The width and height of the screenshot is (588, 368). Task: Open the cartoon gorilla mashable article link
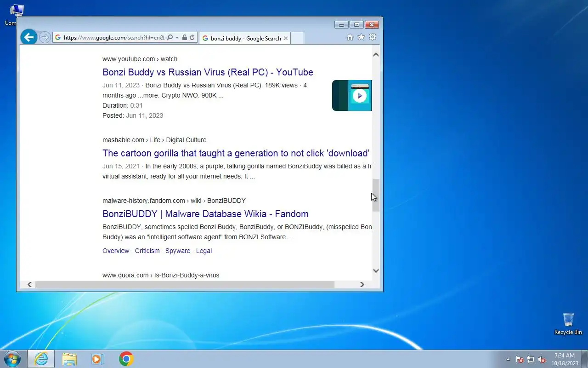(x=236, y=153)
